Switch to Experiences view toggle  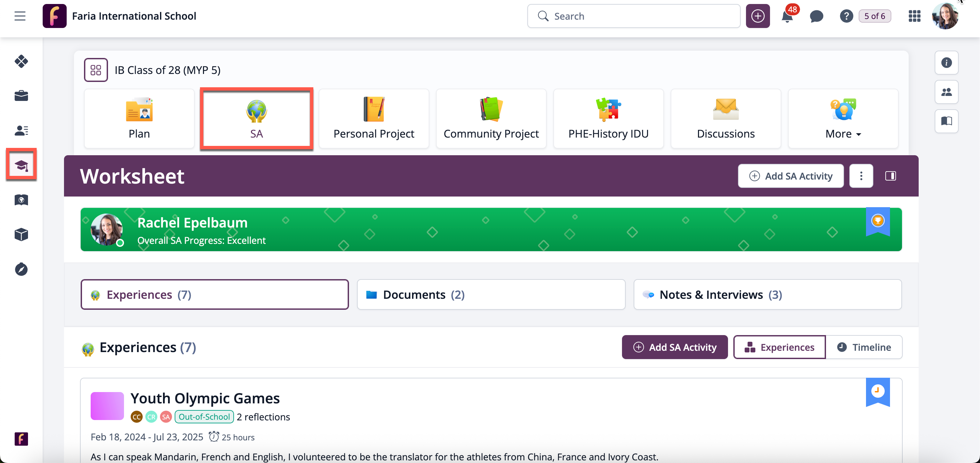779,347
